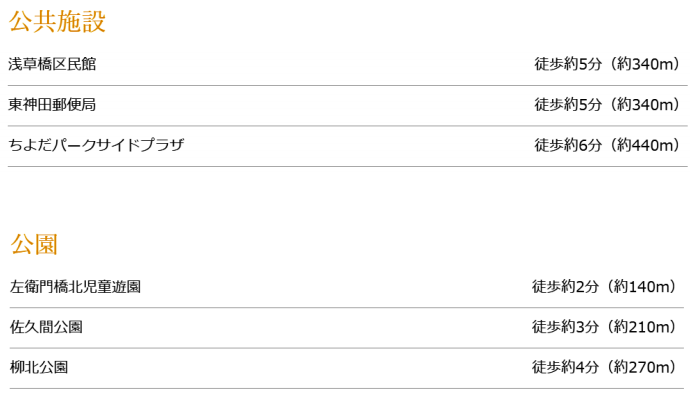Image resolution: width=690 pixels, height=400 pixels.
Task: Click the divider below 左衛門橋北児童遊園
Action: click(347, 308)
